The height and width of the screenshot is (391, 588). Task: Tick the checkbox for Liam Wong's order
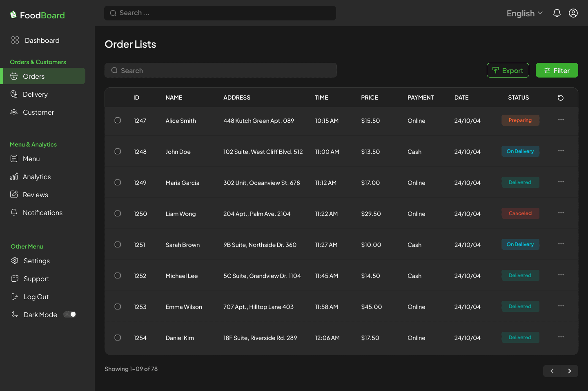point(118,213)
